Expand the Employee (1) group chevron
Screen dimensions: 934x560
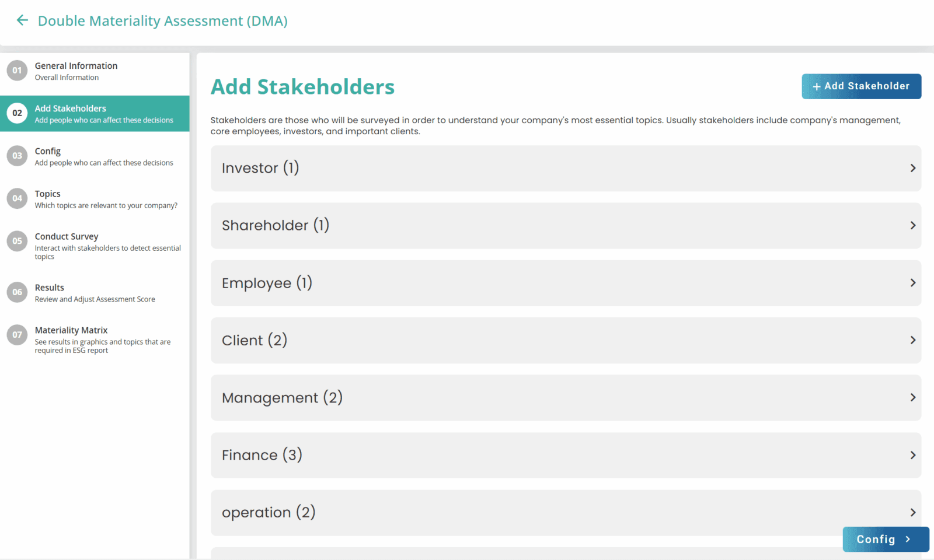tap(913, 283)
